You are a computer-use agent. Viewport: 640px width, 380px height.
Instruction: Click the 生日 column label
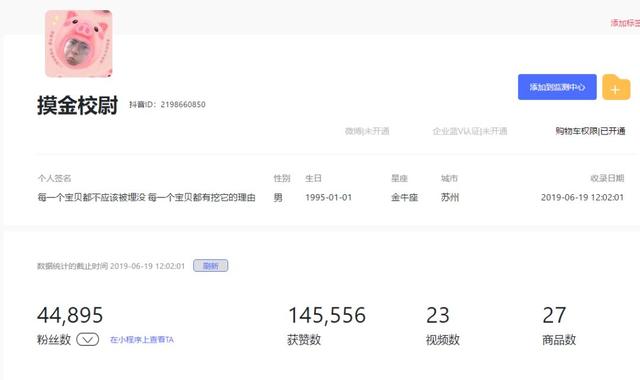click(x=313, y=178)
